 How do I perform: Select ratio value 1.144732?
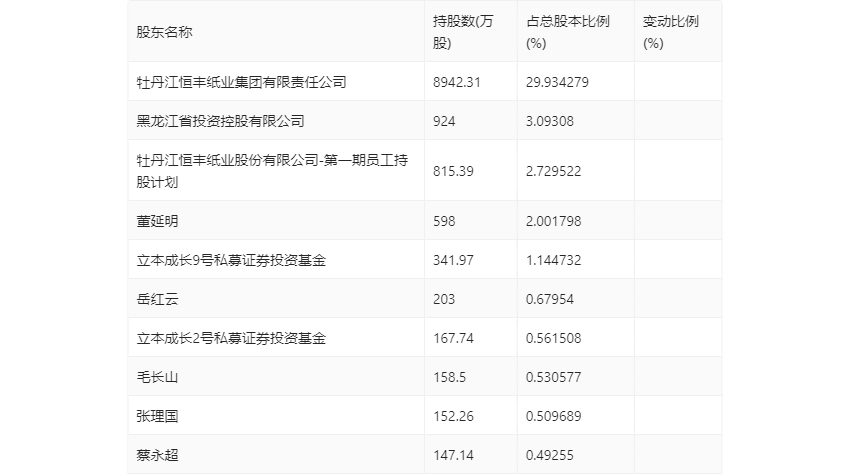tap(553, 260)
